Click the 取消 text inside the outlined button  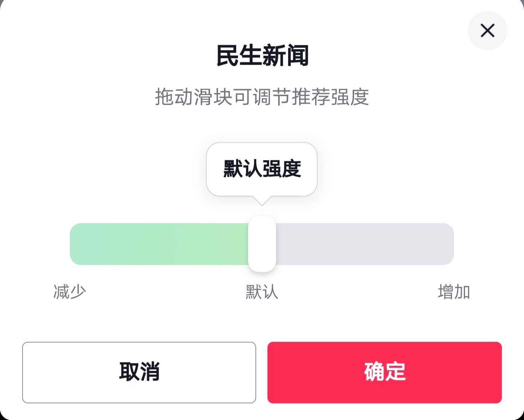[139, 372]
